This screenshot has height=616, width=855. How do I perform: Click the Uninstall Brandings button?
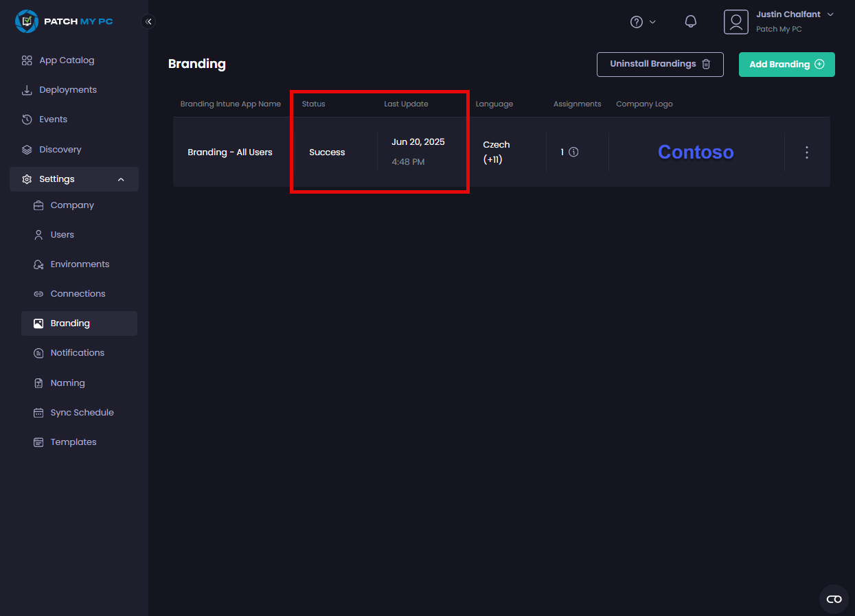659,64
